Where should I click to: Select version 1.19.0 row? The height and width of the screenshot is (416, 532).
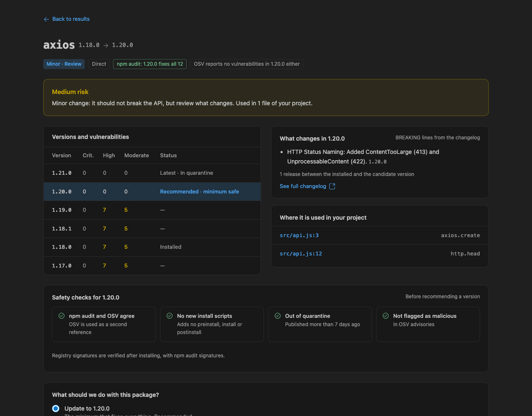point(152,210)
